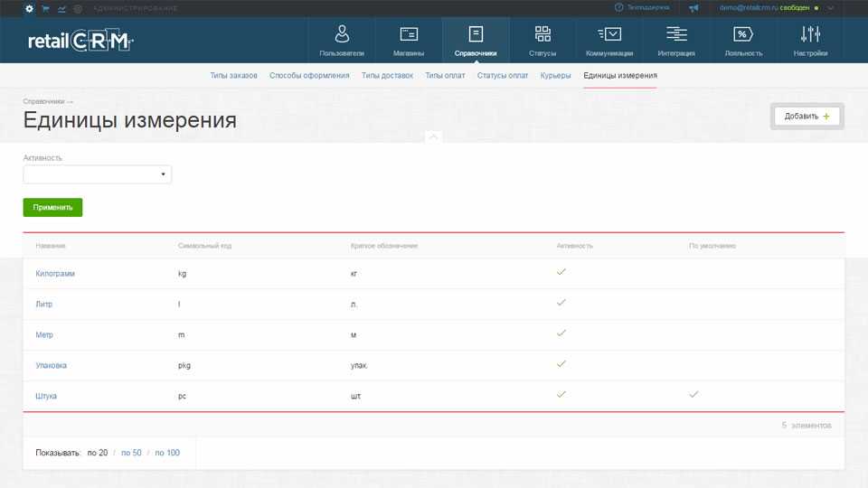This screenshot has height=488, width=868.
Task: Open Магазины section
Action: [409, 41]
